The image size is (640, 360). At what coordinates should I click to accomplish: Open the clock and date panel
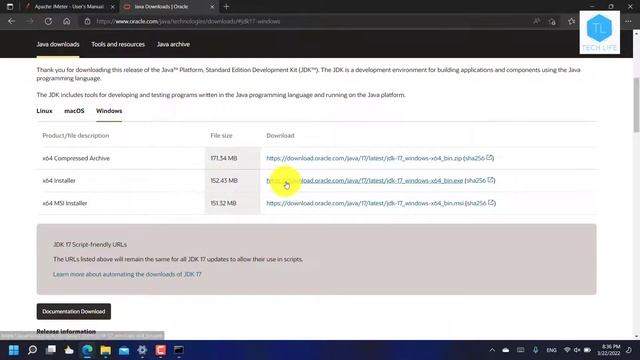(x=609, y=350)
